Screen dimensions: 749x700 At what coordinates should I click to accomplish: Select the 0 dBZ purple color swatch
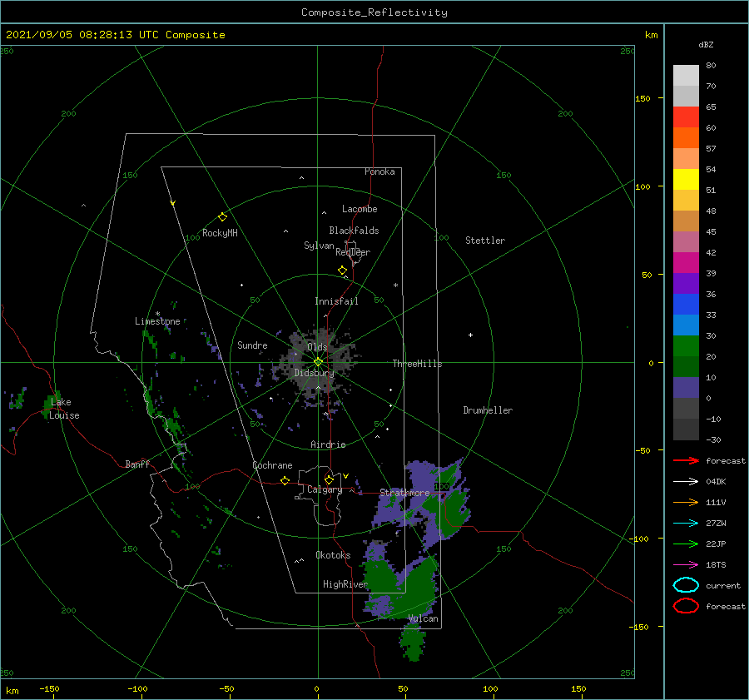coord(686,388)
